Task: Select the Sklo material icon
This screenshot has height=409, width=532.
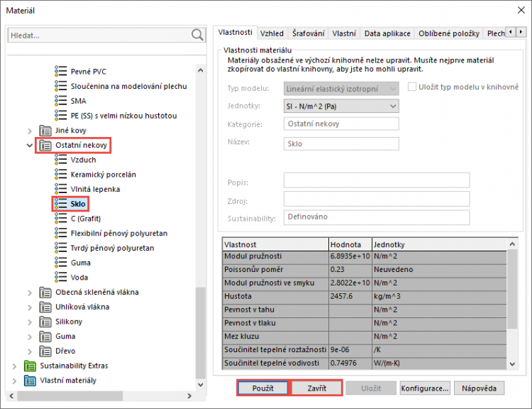Action: 60,204
